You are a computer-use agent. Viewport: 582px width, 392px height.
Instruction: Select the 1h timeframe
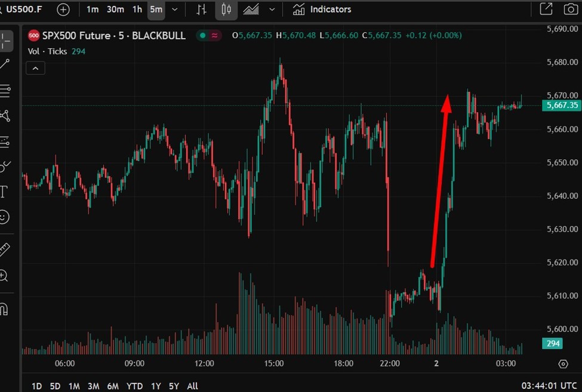tap(137, 10)
